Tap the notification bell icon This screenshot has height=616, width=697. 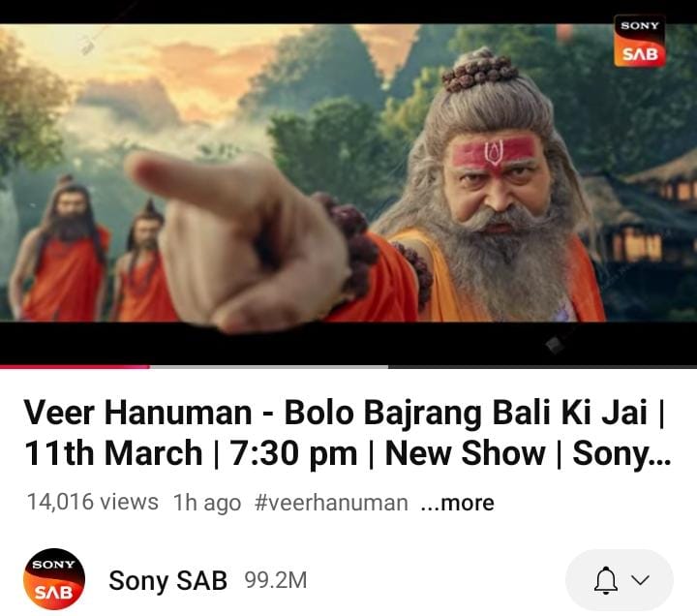(605, 580)
